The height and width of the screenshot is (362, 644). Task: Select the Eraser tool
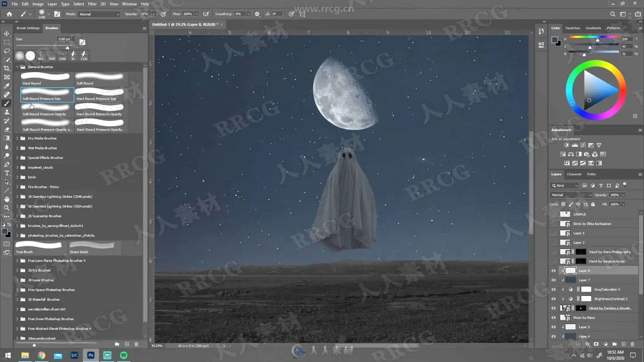[x=7, y=129]
